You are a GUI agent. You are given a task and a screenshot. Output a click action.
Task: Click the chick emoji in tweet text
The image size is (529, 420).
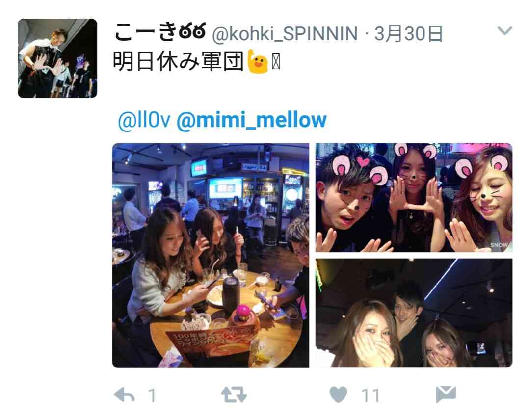pos(258,61)
